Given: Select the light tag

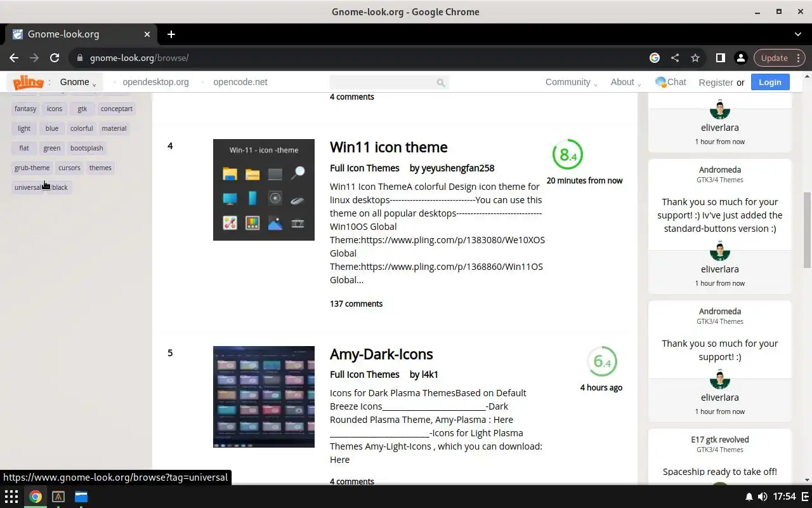Looking at the screenshot, I should 24,128.
